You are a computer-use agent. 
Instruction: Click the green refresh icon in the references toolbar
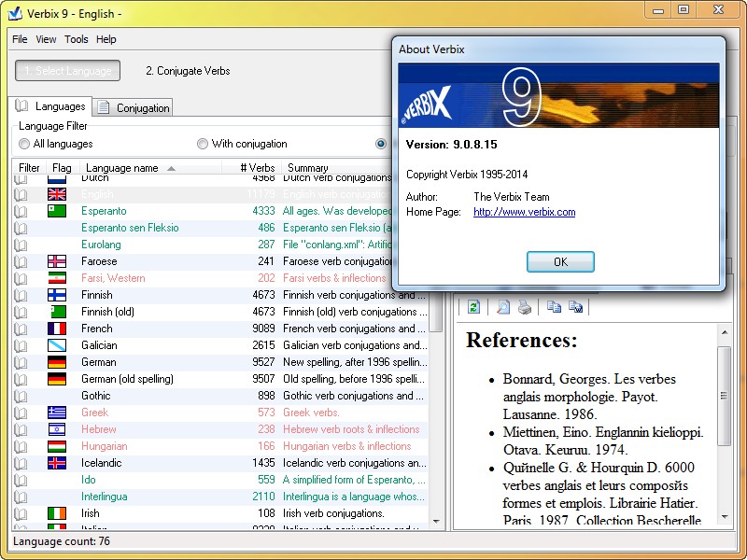coord(473,307)
